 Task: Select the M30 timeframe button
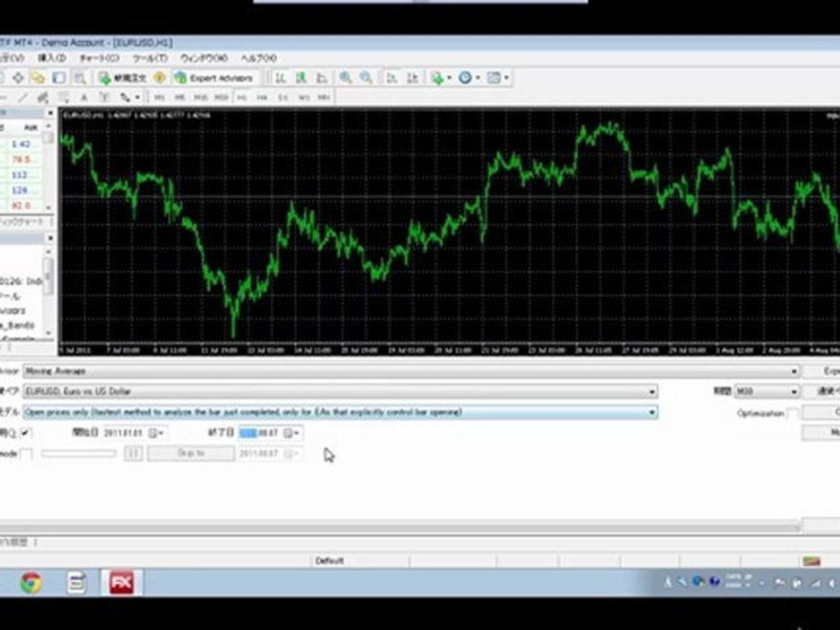221,97
